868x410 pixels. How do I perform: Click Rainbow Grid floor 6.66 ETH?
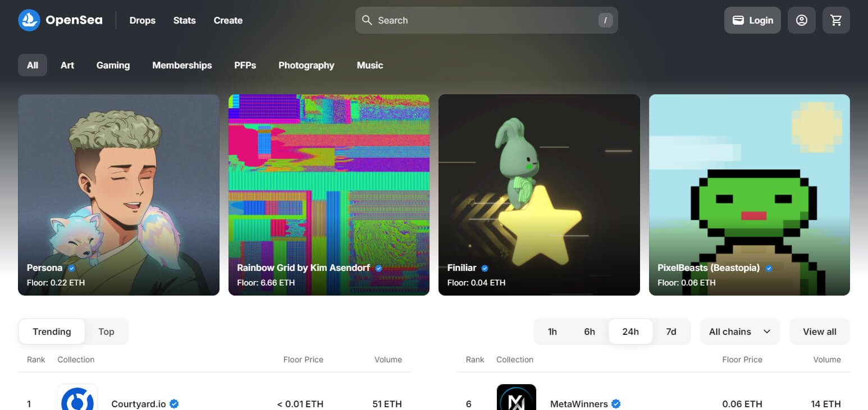point(266,283)
